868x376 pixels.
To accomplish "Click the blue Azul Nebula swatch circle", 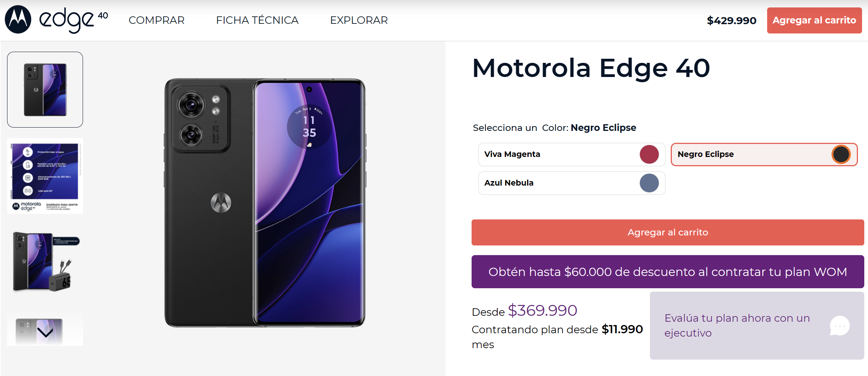I will (649, 183).
